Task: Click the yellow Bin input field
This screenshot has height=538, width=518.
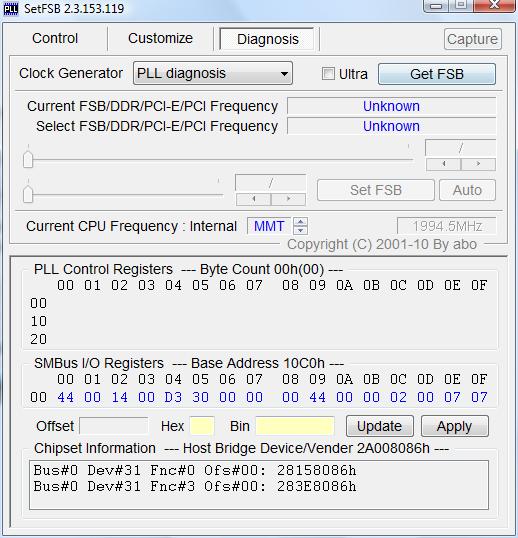Action: [295, 426]
